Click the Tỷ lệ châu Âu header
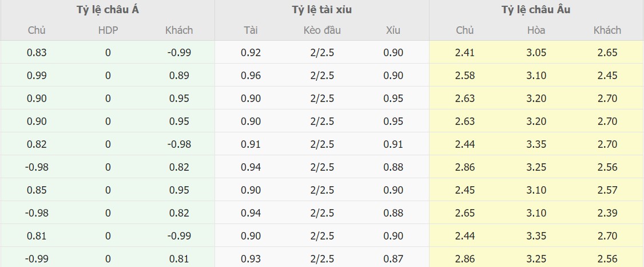 pyautogui.click(x=536, y=10)
